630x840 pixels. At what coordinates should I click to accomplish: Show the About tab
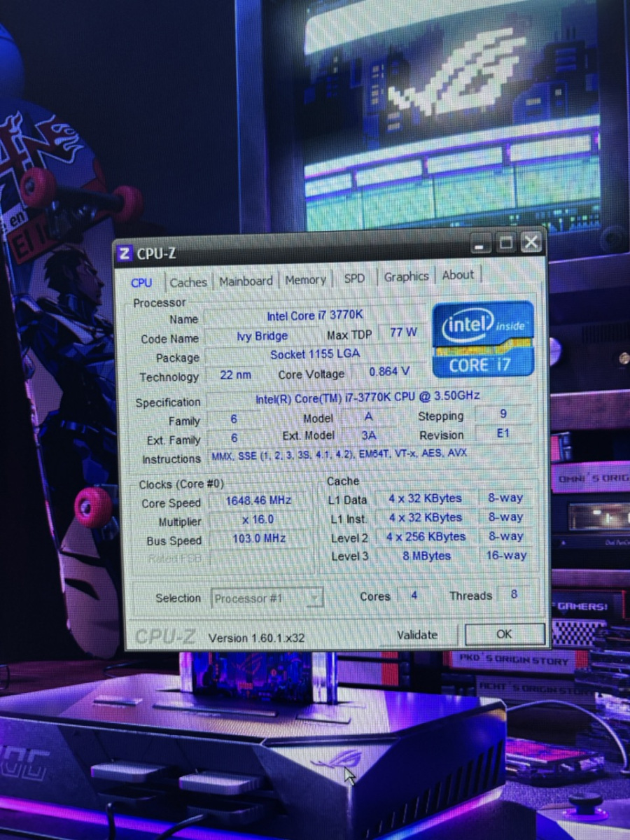click(x=458, y=275)
